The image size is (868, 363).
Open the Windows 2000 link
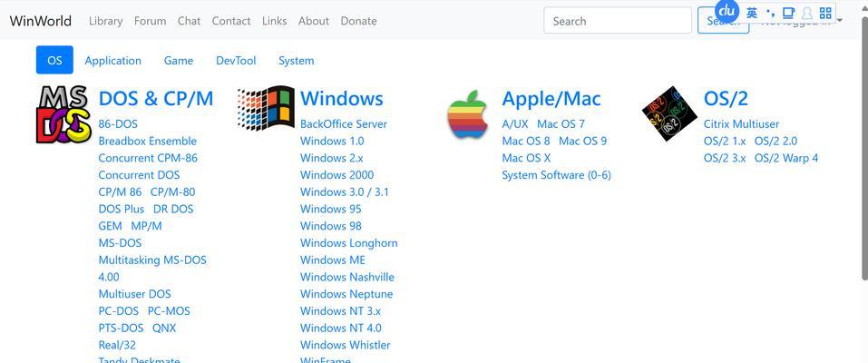click(337, 175)
